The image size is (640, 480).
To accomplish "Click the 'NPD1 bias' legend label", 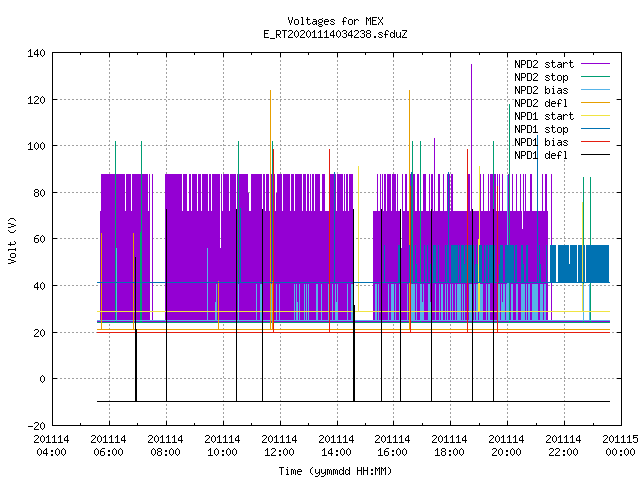I will (541, 142).
